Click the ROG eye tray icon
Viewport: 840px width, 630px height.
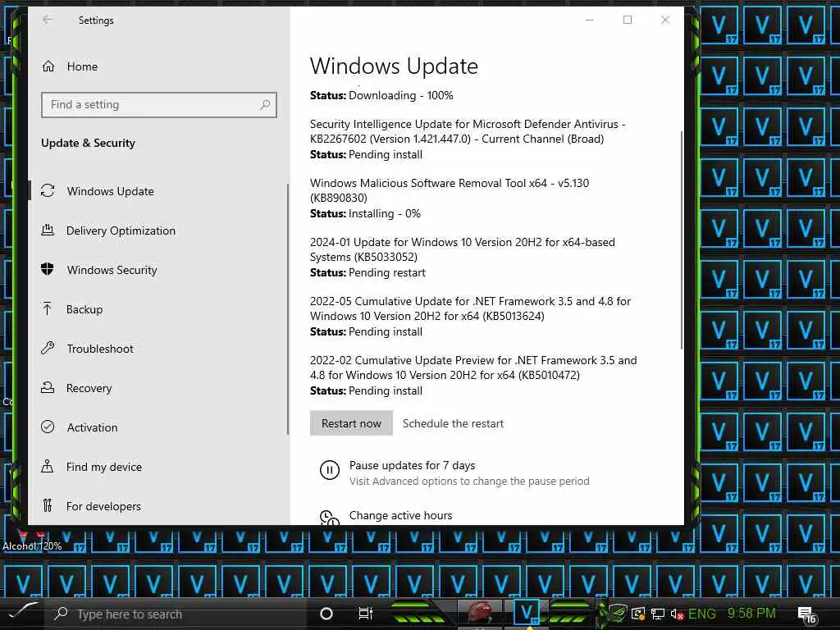(x=618, y=613)
